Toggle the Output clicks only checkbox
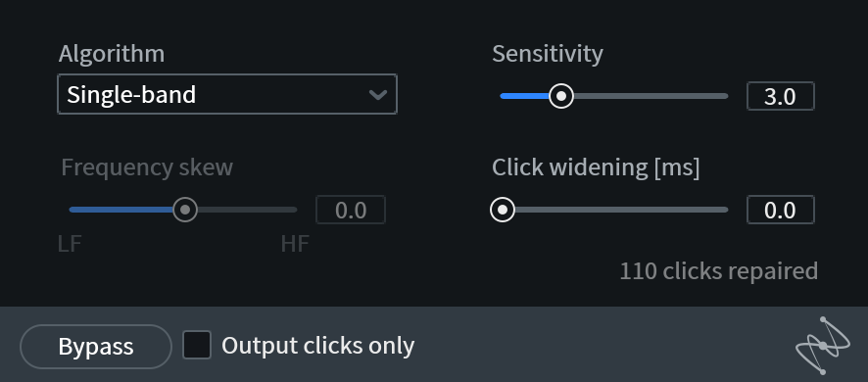The image size is (868, 382). tap(197, 345)
